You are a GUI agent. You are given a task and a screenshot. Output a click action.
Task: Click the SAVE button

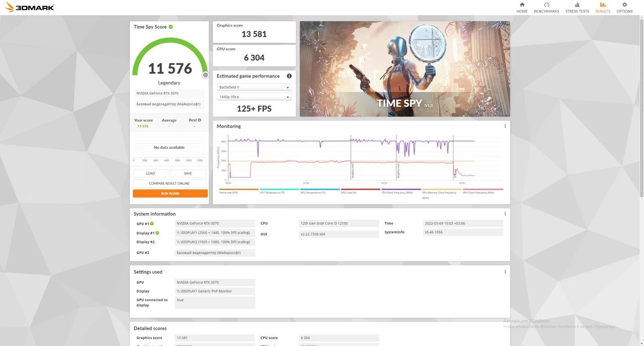coord(188,174)
